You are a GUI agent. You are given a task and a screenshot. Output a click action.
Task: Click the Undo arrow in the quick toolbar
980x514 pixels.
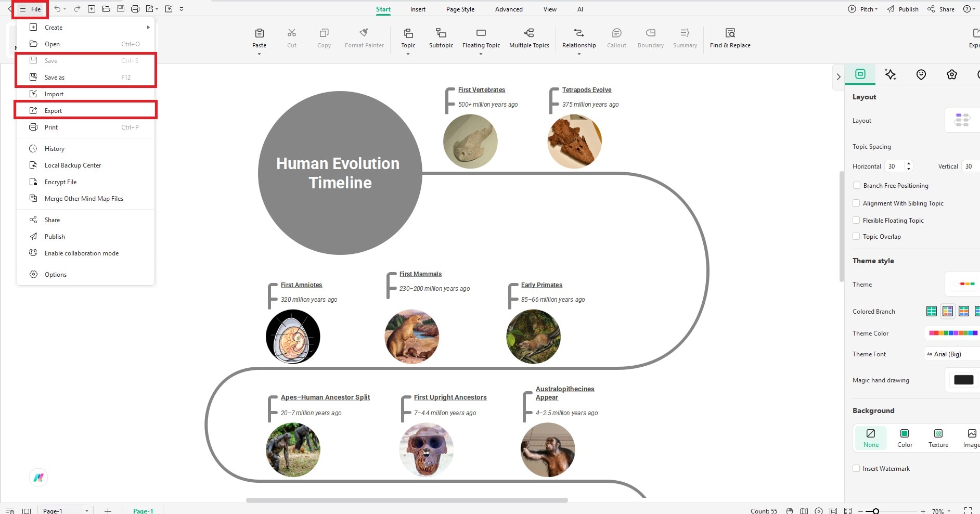pos(57,9)
